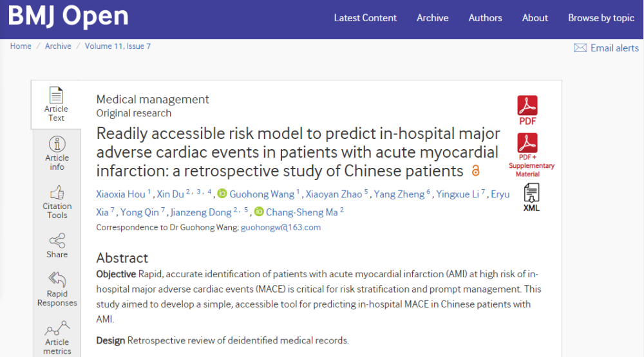This screenshot has height=357, width=644.
Task: Click Chang-Sheng Ma's ORCID icon
Action: coord(259,212)
